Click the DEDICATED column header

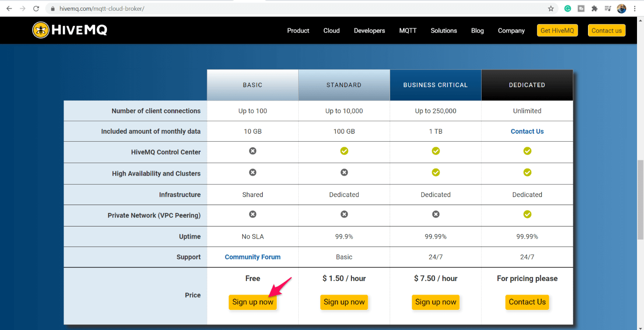(527, 85)
